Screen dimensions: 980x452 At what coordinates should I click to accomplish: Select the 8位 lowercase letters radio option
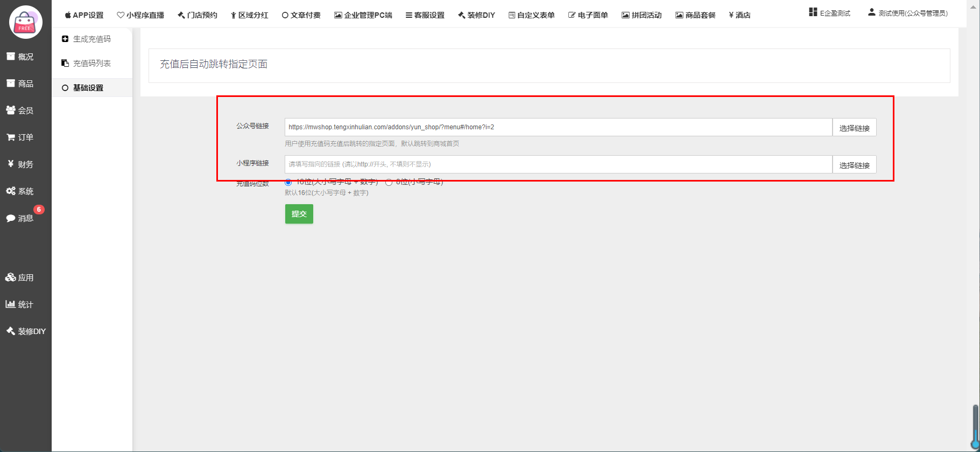pos(389,183)
